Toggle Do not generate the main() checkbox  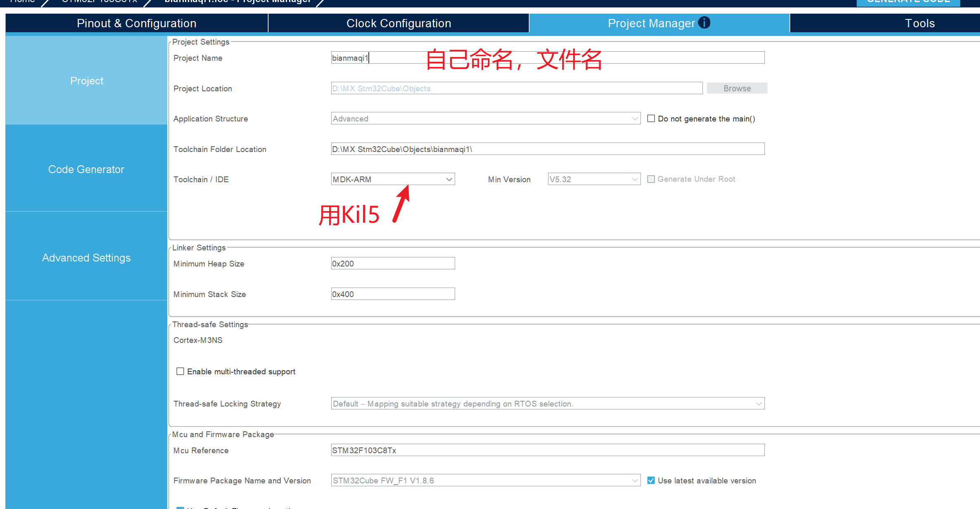651,119
